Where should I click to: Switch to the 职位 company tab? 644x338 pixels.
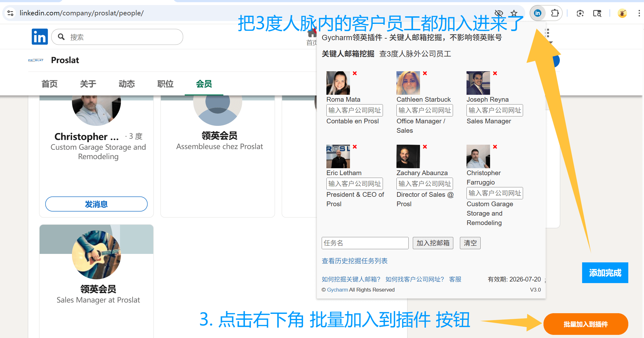165,84
